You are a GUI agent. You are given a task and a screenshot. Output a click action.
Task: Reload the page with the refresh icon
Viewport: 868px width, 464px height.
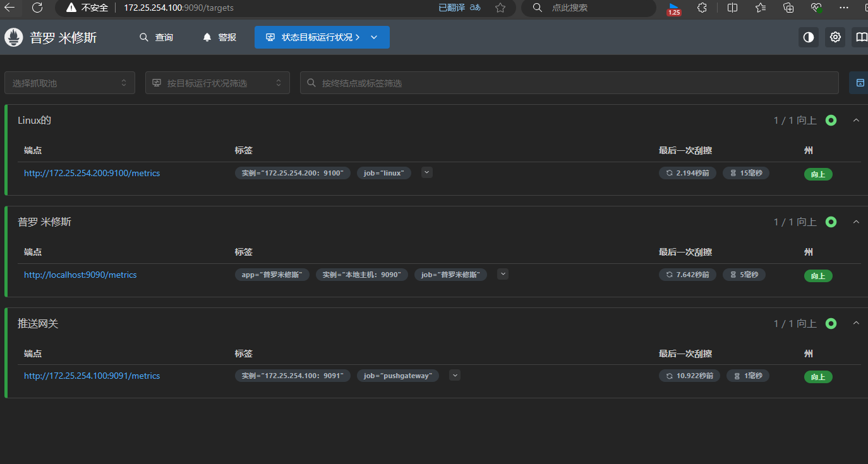(37, 8)
